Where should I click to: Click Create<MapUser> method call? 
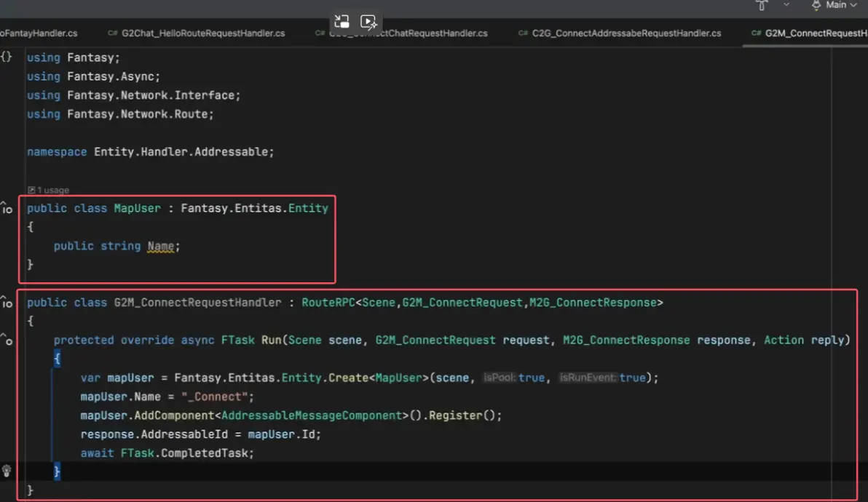(x=379, y=378)
